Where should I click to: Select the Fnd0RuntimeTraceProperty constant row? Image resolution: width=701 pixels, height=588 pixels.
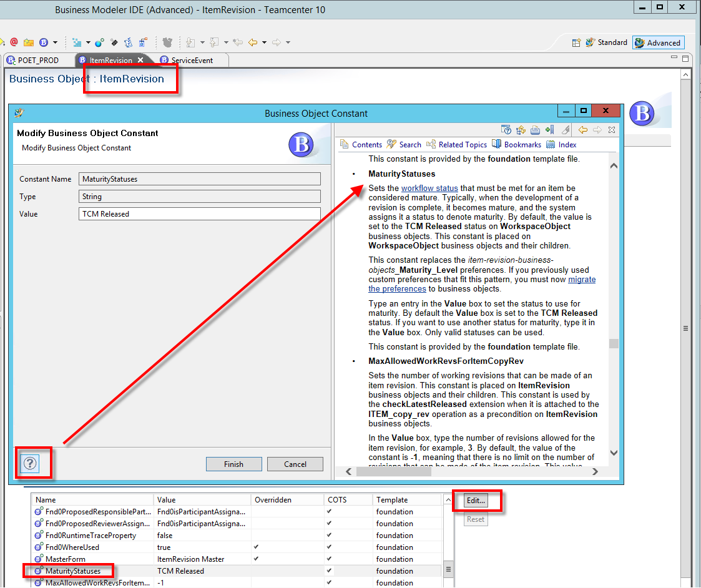[237, 535]
